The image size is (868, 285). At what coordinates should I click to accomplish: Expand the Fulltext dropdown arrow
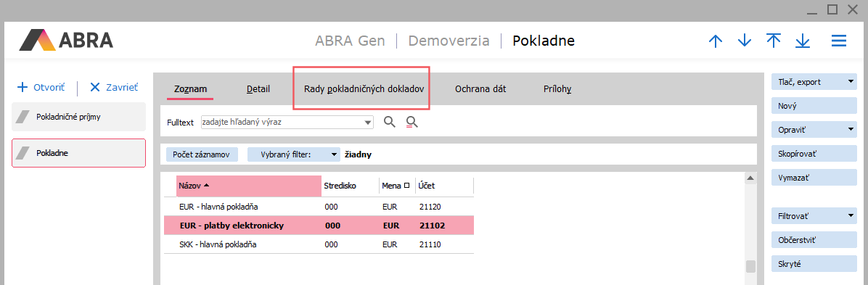[368, 123]
